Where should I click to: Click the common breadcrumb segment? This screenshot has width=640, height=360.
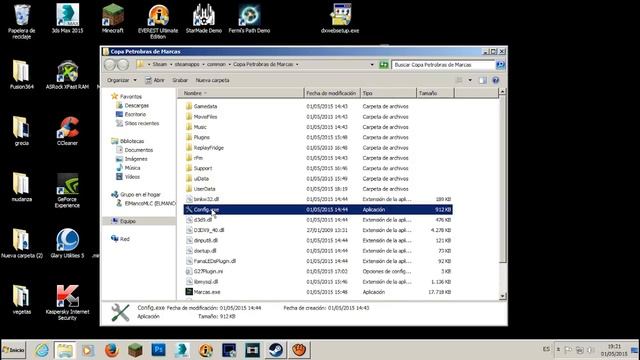[216, 64]
